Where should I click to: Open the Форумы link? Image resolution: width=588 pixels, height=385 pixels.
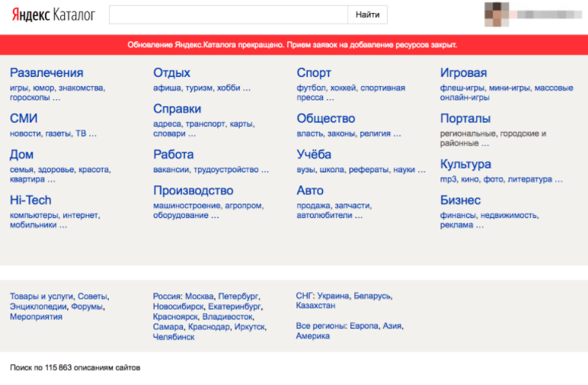click(x=87, y=306)
